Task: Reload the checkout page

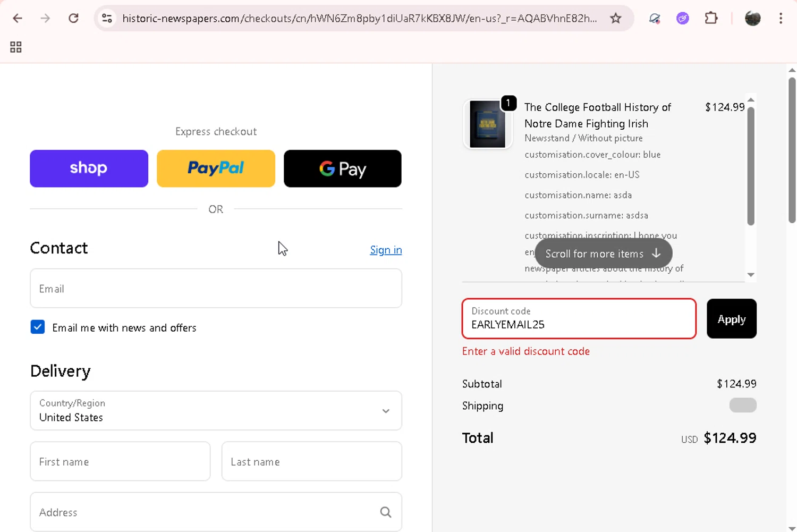Action: 74,19
